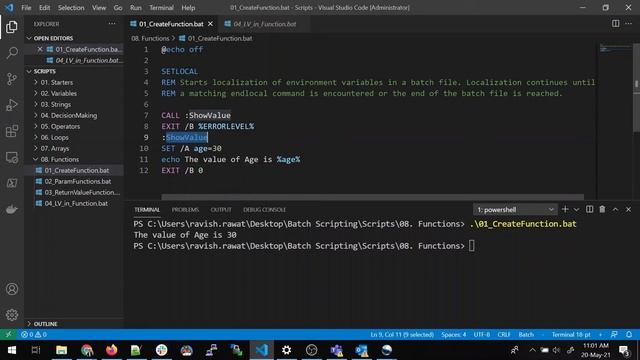Click UTF-8 encoding in status bar
640x360 pixels.
[x=482, y=335]
